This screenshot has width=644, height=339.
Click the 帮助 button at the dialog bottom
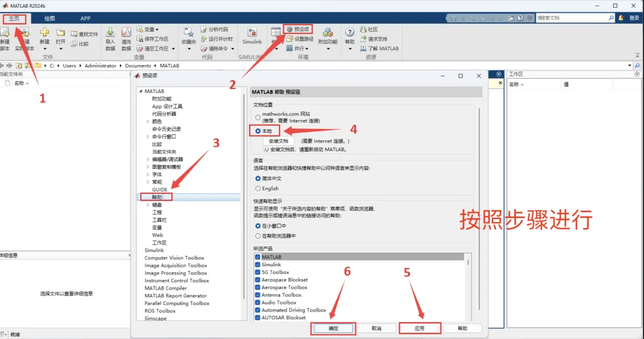463,328
